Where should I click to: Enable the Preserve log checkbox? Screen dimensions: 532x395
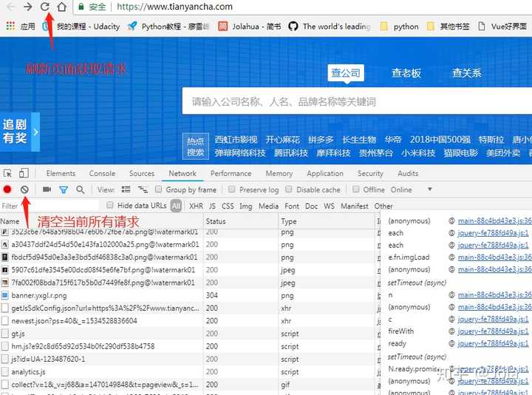pos(232,189)
